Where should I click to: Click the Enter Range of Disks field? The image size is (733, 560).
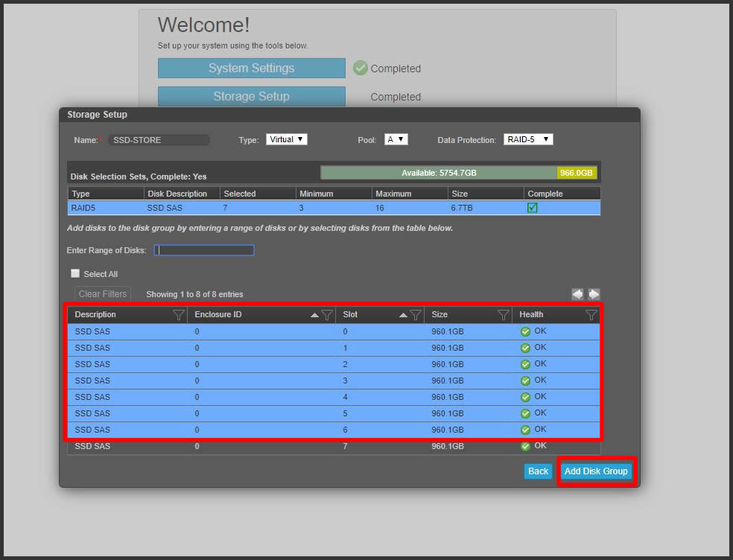pyautogui.click(x=204, y=250)
